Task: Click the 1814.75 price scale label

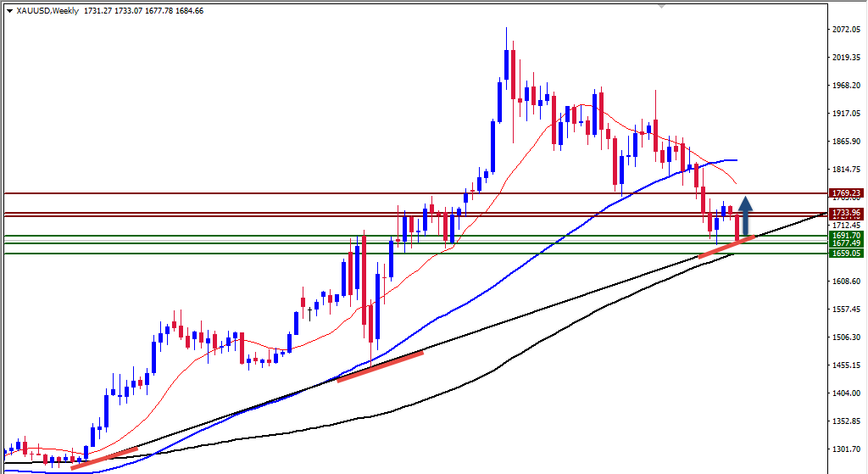Action: click(x=847, y=169)
